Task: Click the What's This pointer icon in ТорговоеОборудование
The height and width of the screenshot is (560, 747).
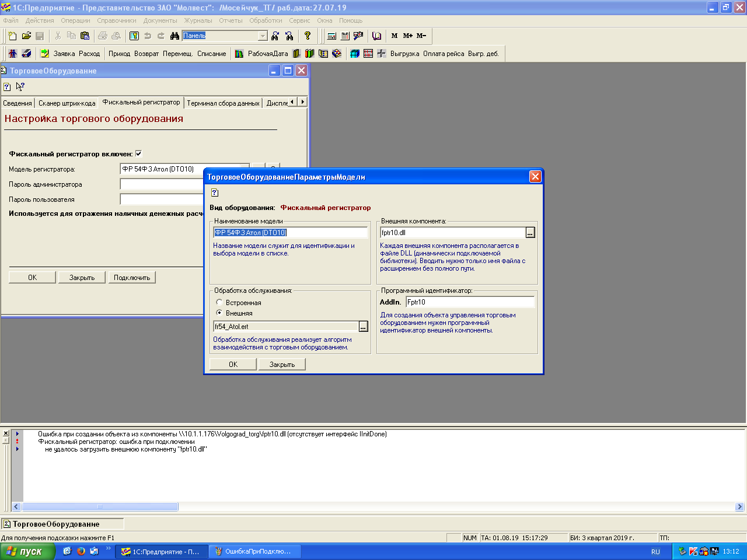Action: click(20, 87)
